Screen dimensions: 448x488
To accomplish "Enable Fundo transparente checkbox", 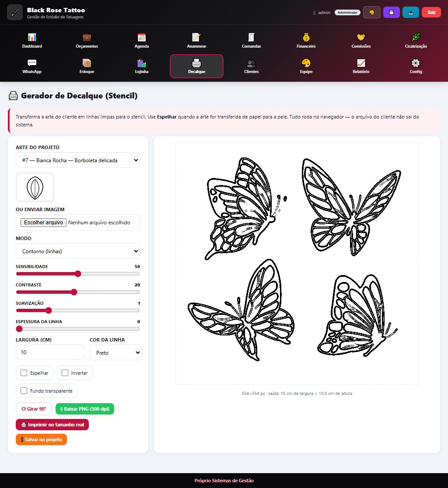I will point(24,390).
